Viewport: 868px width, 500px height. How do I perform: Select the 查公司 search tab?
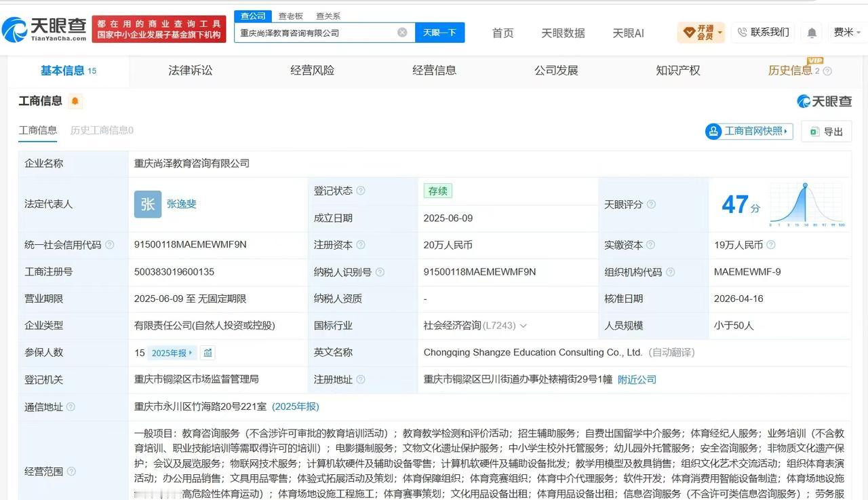[254, 16]
